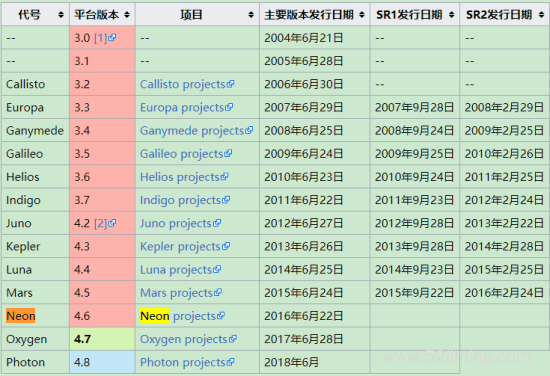Screen dimensions: 550x376
Task: Click the 代号 column header text
Action: tap(29, 15)
